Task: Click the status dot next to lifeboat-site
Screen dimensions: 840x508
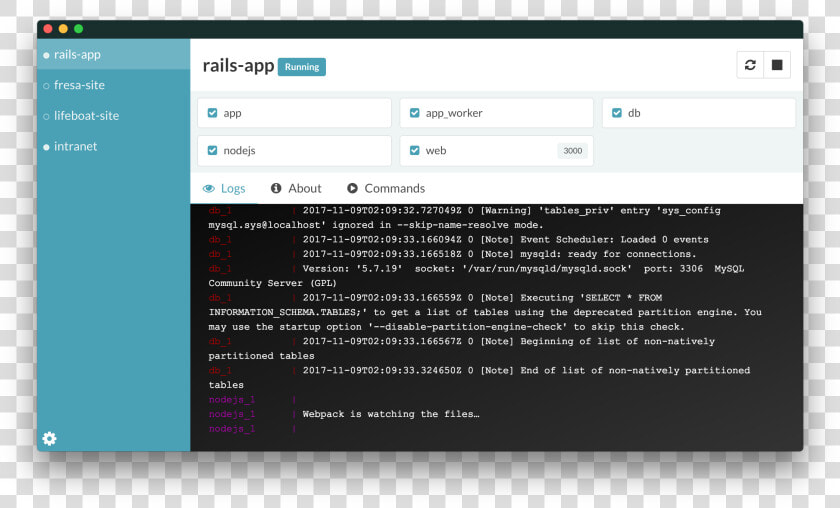Action: [x=46, y=116]
